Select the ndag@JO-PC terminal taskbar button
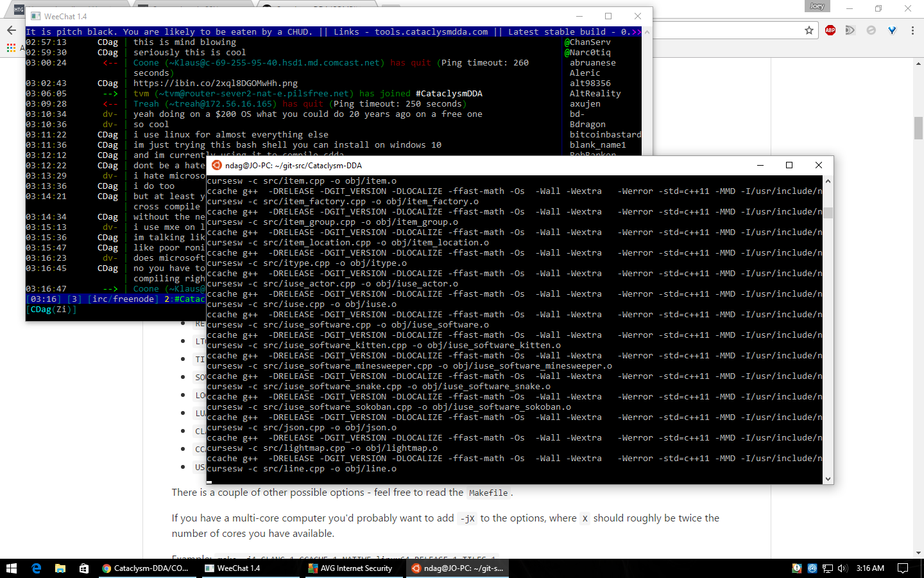The height and width of the screenshot is (578, 924). point(458,568)
